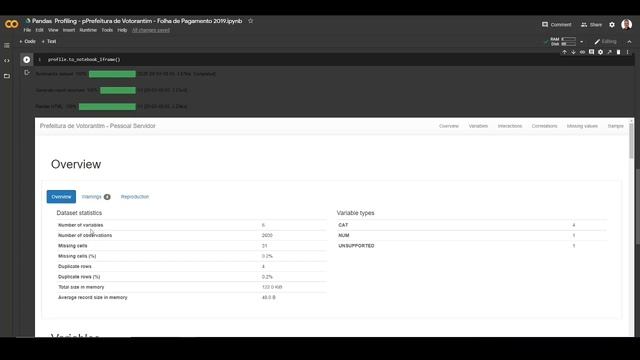The height and width of the screenshot is (360, 640).
Task: Mirror cell in tab icon
Action: point(609,52)
